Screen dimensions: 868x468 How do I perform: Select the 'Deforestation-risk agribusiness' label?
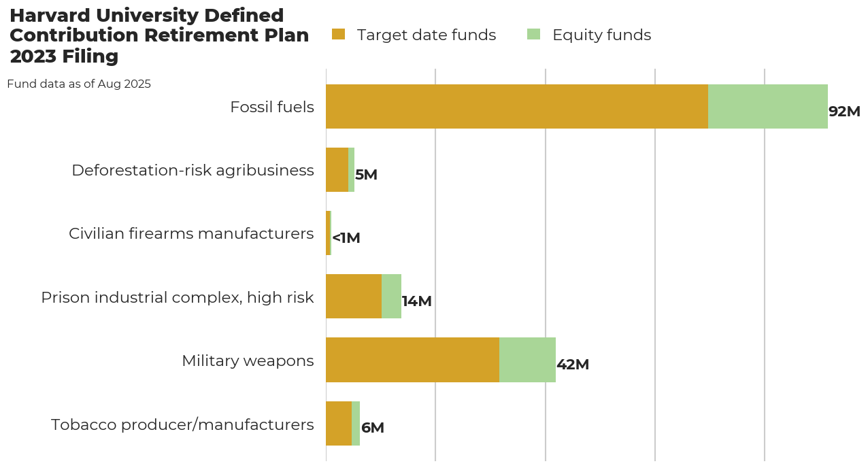coord(193,170)
